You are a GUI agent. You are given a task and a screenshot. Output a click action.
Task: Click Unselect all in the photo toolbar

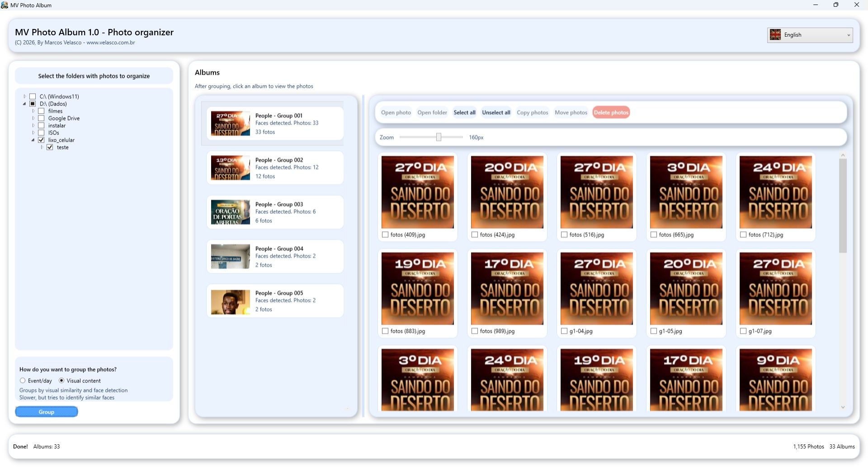click(x=496, y=113)
